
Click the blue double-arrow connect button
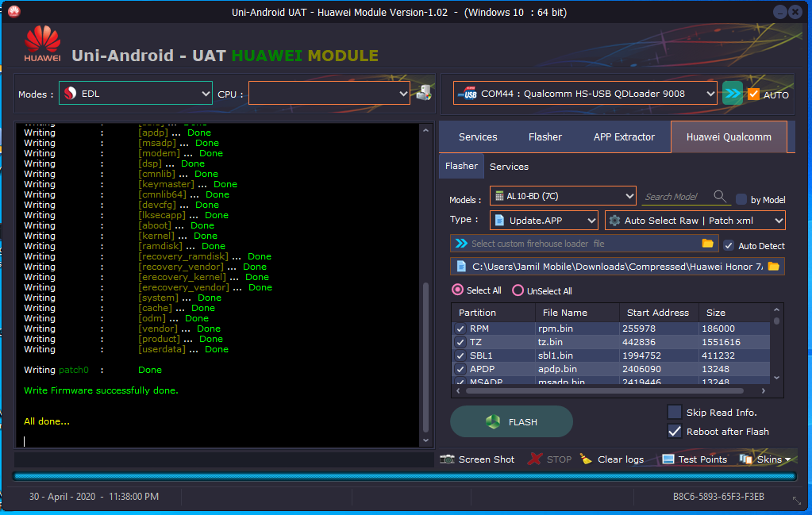733,93
